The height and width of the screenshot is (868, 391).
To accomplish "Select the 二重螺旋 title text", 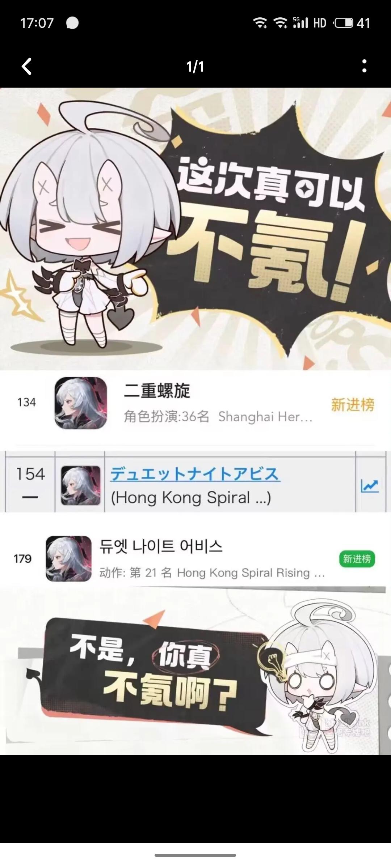I will click(157, 391).
